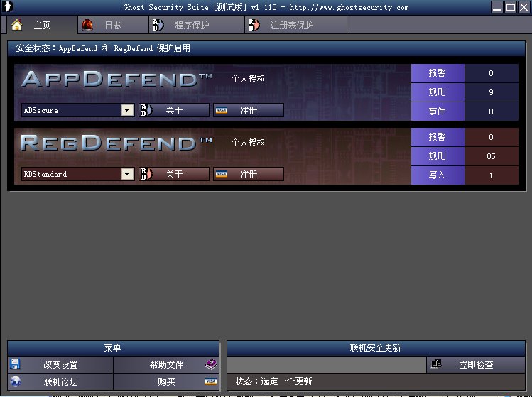Viewport: 532px width, 397px height.
Task: Click the 联机安全更新 panel header
Action: [x=376, y=348]
